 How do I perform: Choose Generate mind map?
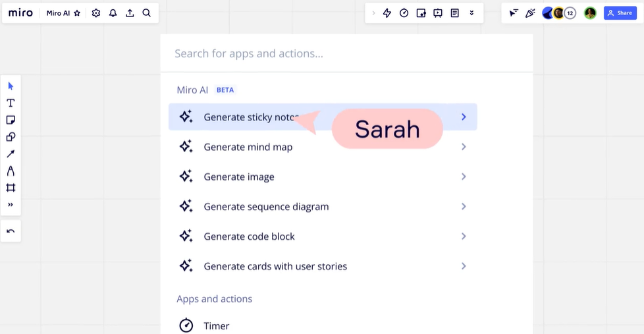[x=323, y=147]
